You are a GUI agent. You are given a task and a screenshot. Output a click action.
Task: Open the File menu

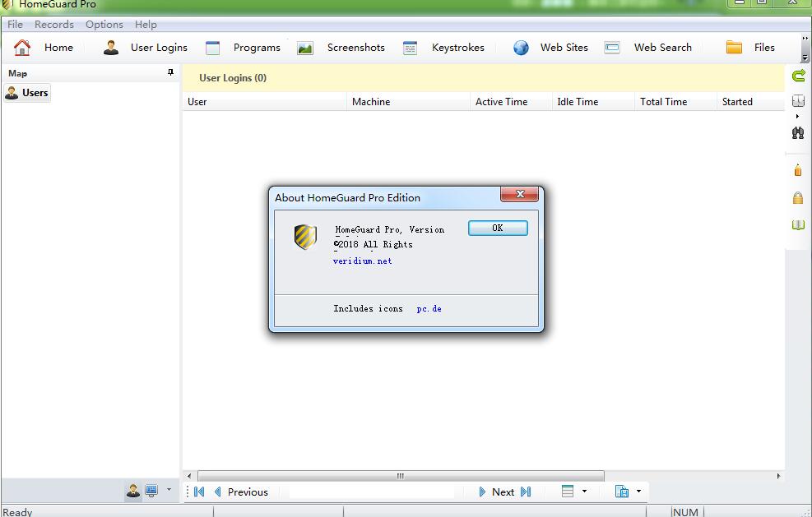coord(15,25)
